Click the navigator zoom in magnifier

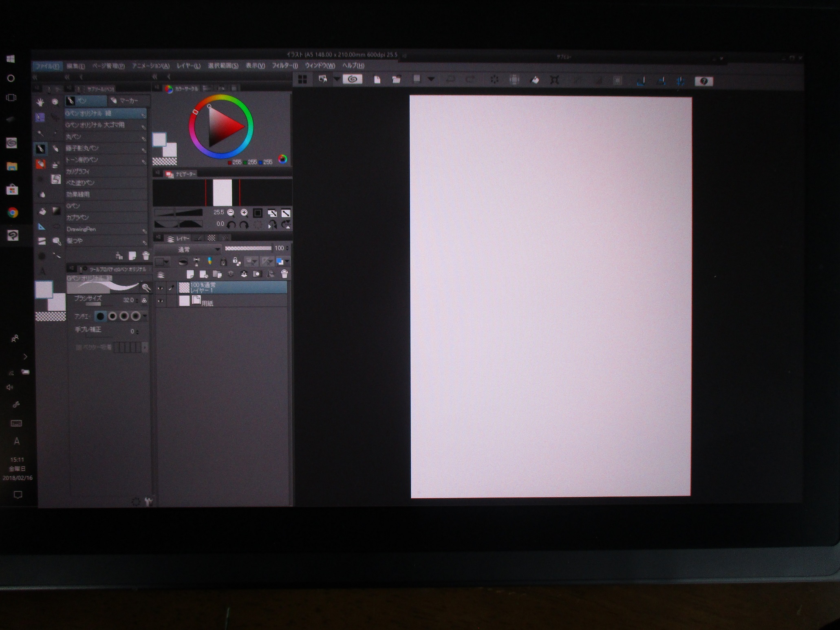tap(244, 212)
